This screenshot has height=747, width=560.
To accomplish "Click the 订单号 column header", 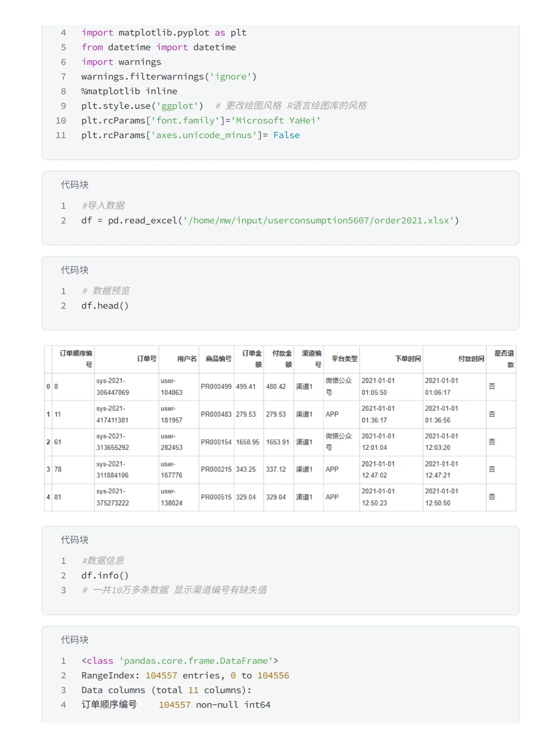I will coord(147,359).
